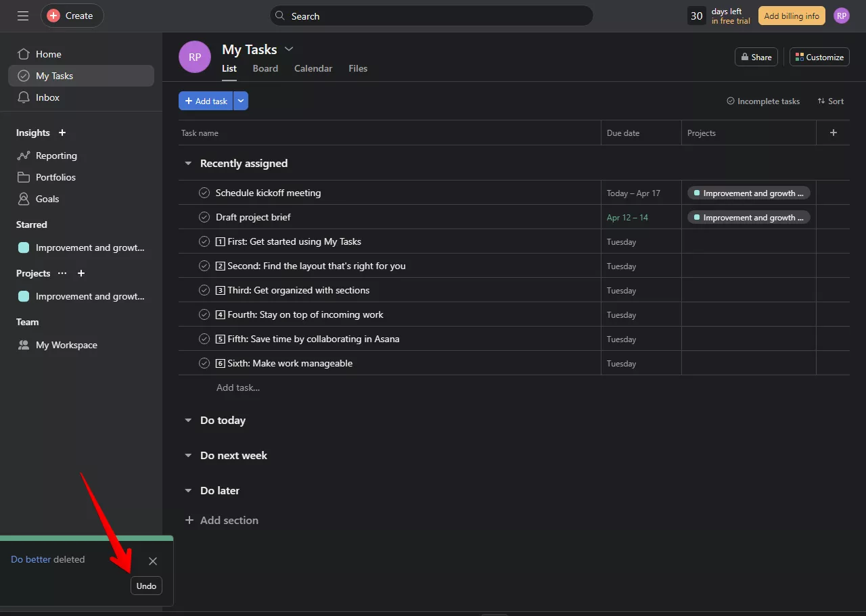Viewport: 866px width, 616px height.
Task: Click the Add billing info button
Action: pos(791,16)
